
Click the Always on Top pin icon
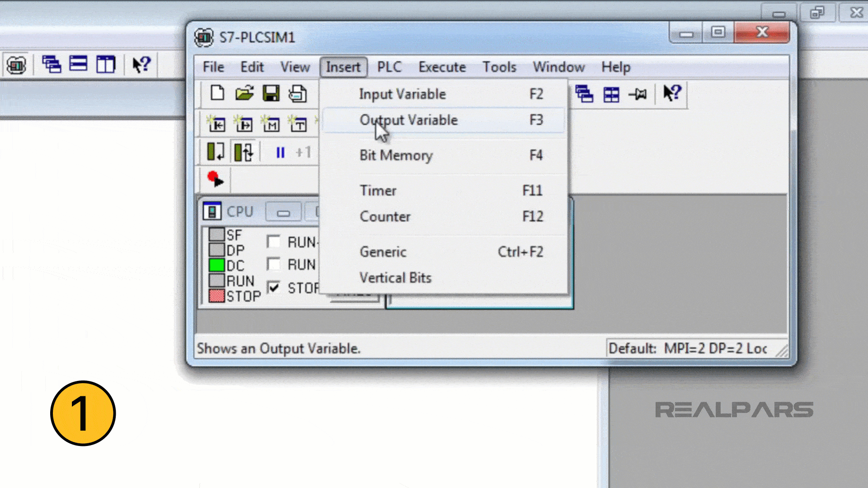pos(638,94)
